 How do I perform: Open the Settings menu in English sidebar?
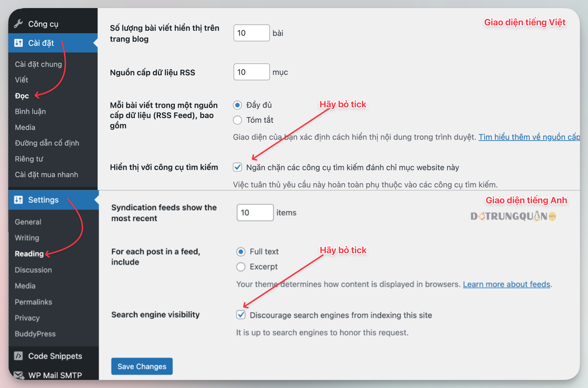coord(54,200)
